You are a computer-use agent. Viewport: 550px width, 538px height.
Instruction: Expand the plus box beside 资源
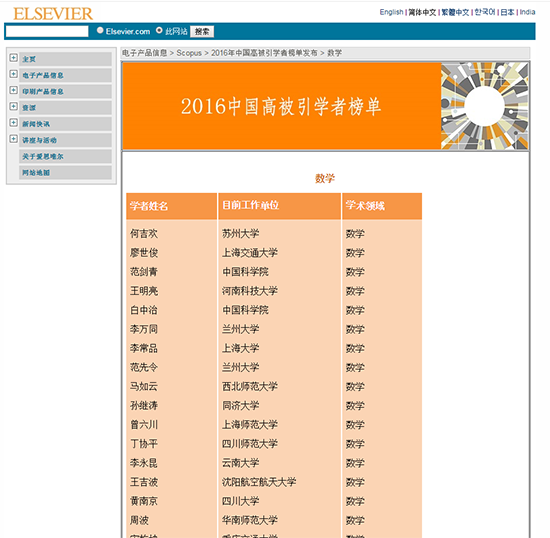(x=13, y=106)
